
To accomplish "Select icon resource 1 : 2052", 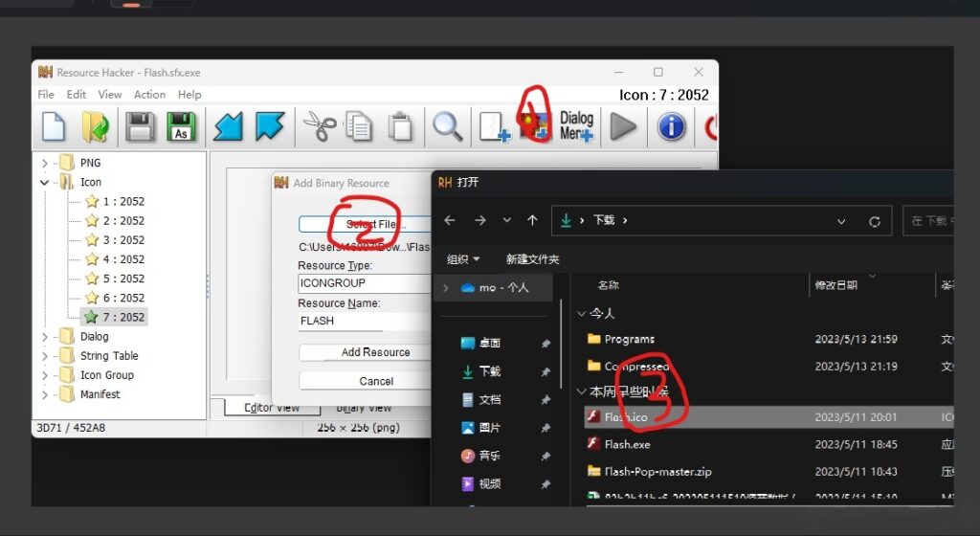I will tap(115, 201).
